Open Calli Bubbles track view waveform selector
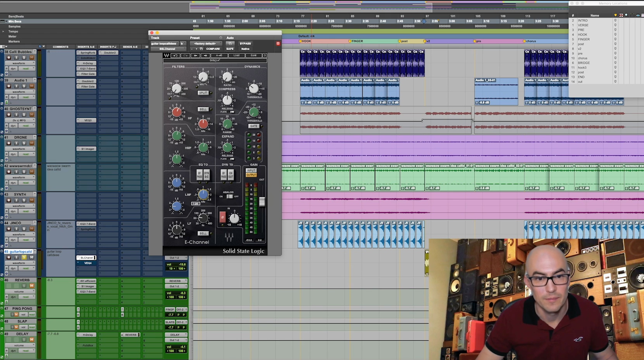 click(x=20, y=63)
